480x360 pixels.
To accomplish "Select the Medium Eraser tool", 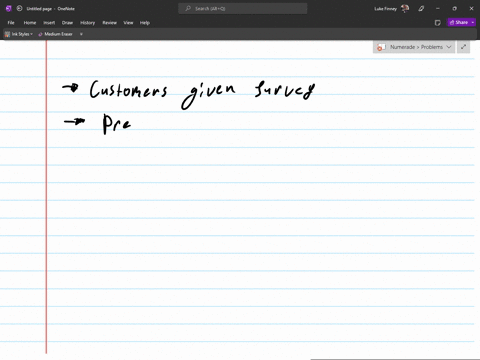I will [55, 34].
